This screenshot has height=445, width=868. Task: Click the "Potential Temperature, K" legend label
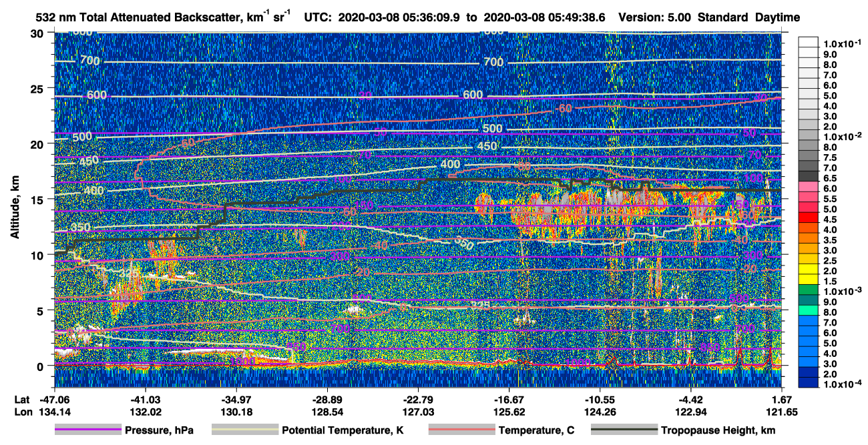343,430
